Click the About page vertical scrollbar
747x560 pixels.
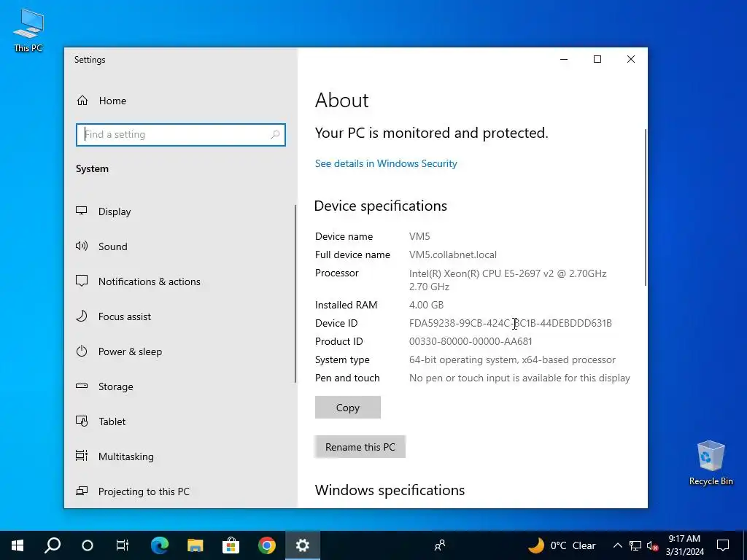click(645, 207)
